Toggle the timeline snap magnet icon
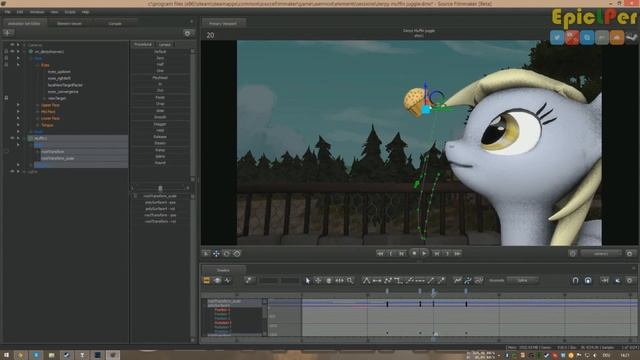Image resolution: width=640 pixels, height=360 pixels. (575, 280)
